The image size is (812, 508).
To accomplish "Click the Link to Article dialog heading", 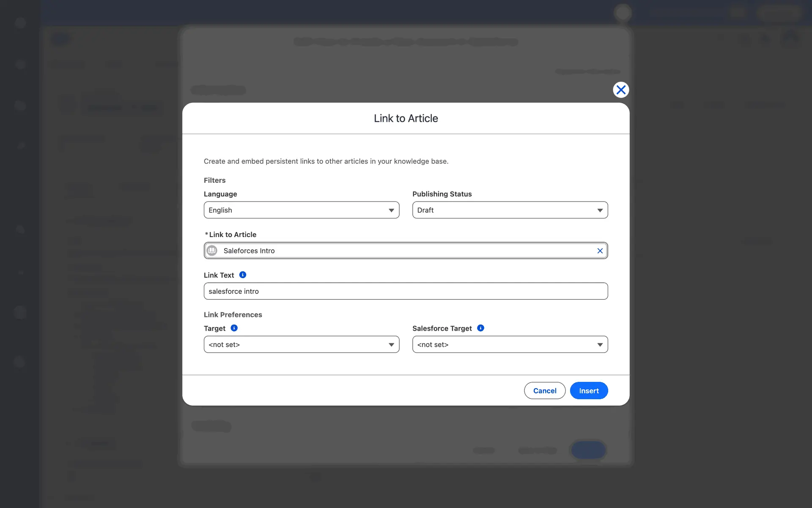I will click(406, 119).
